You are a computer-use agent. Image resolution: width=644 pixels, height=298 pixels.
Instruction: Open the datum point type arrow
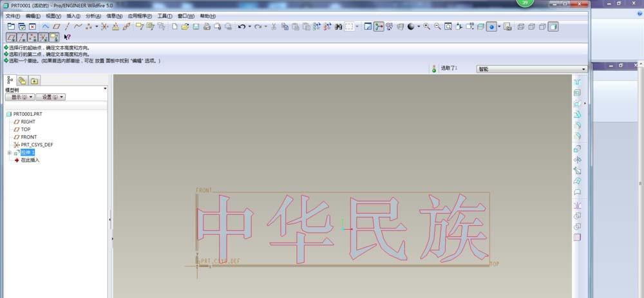point(97,26)
